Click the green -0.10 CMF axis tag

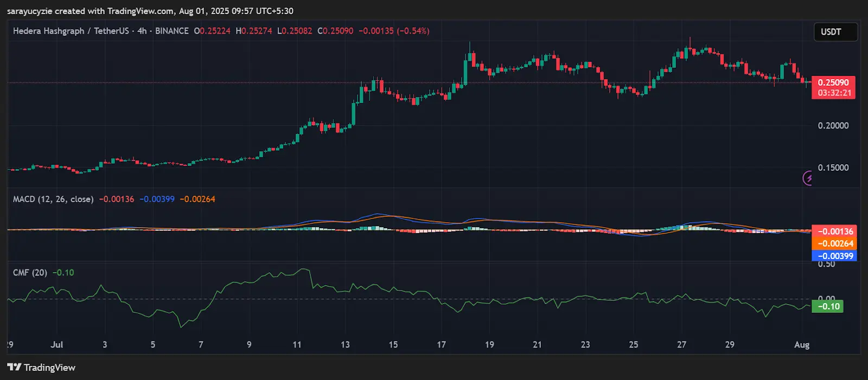pyautogui.click(x=827, y=306)
